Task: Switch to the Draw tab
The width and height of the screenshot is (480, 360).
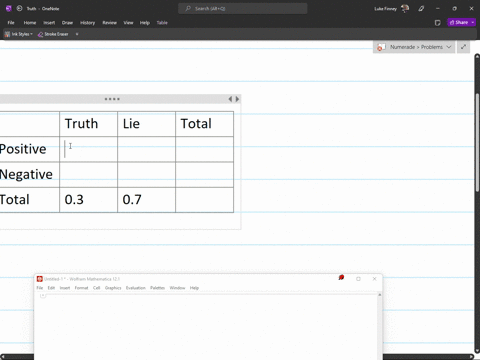Action: (67, 23)
